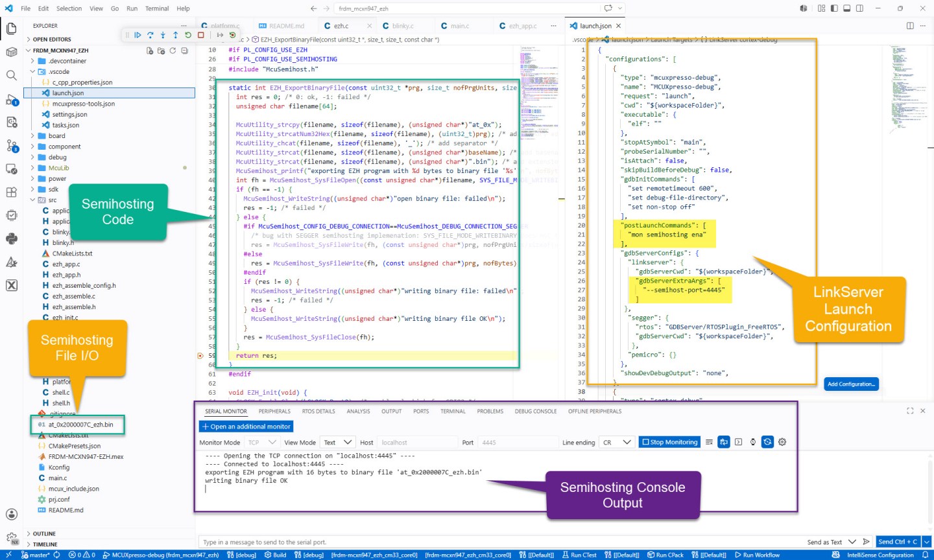The image size is (934, 560).
Task: Create a new file in Explorer
Action: pos(150,51)
